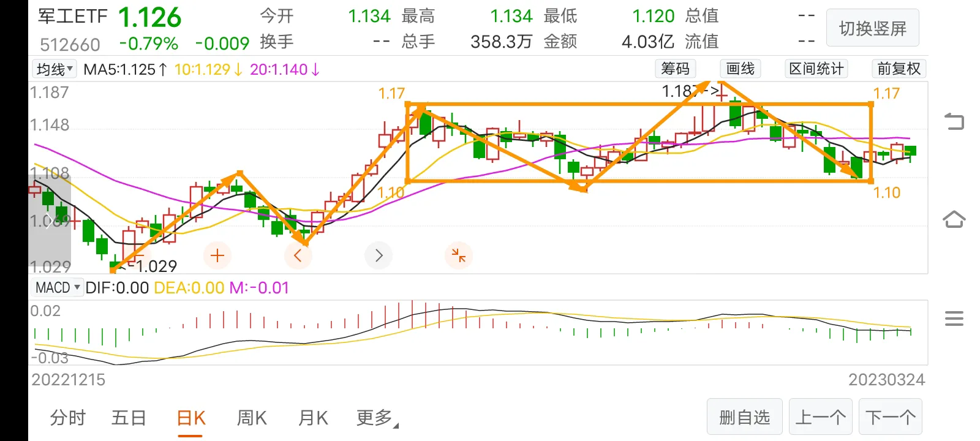Switch to the 周K tab
The height and width of the screenshot is (441, 980).
(x=252, y=418)
